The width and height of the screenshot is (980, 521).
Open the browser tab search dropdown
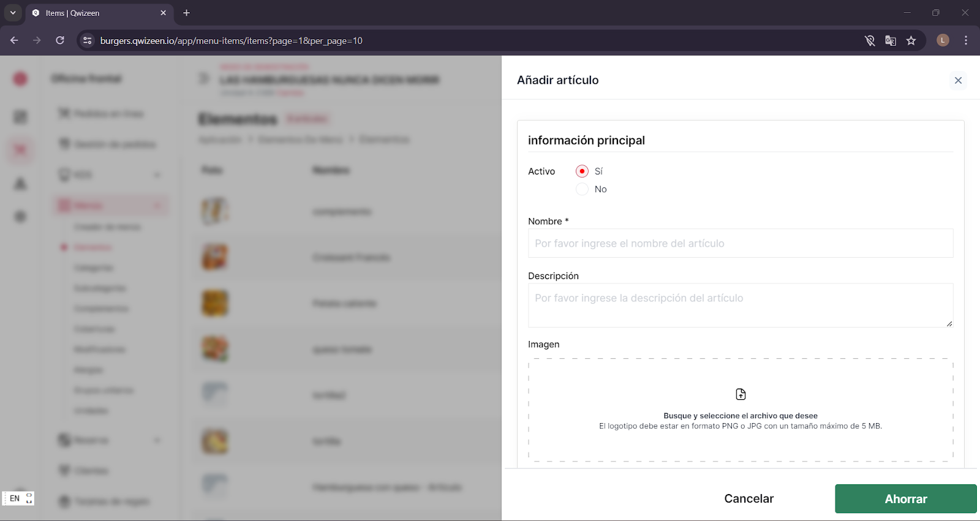click(x=13, y=13)
